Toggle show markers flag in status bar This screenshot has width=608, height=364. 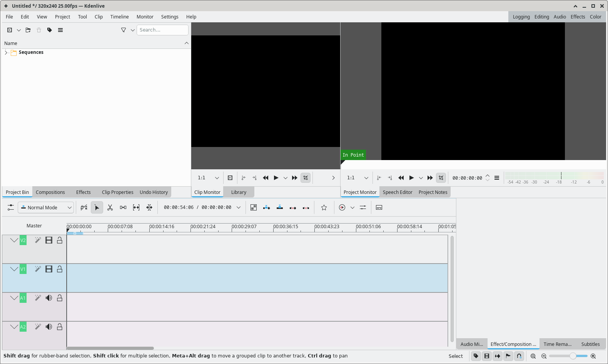(x=508, y=356)
